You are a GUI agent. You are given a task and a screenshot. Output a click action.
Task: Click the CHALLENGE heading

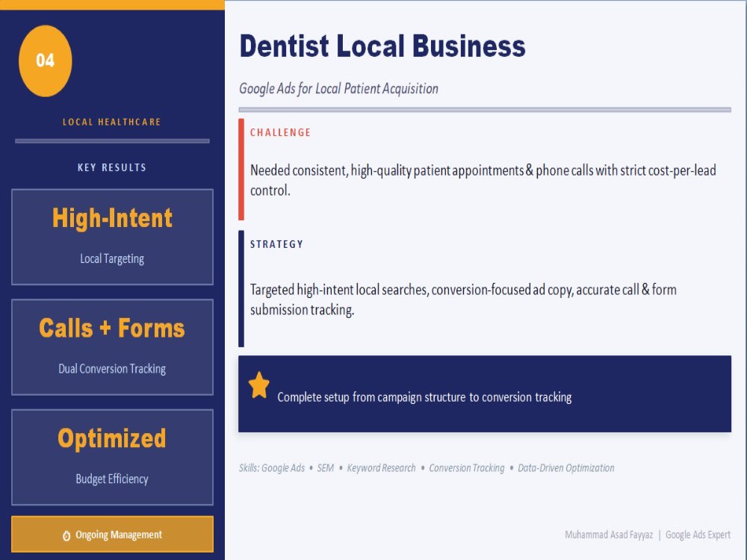coord(281,132)
